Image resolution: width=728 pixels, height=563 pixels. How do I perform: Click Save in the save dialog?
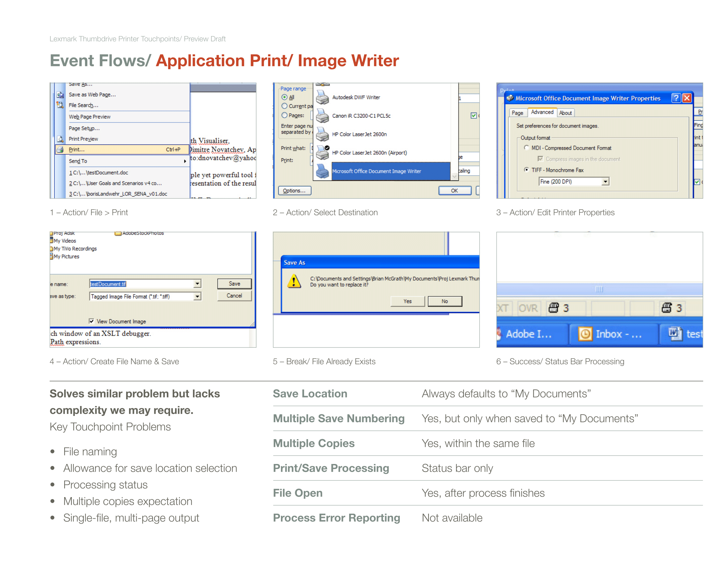pyautogui.click(x=235, y=284)
